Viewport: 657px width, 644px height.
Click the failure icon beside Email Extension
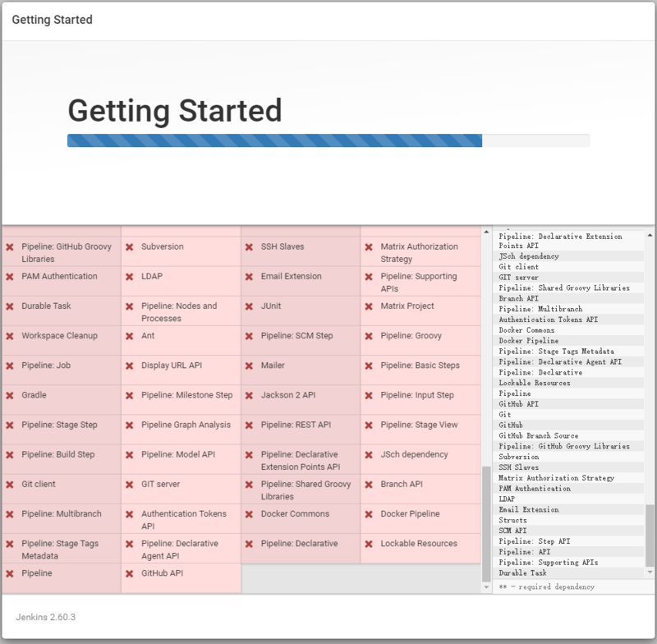250,277
